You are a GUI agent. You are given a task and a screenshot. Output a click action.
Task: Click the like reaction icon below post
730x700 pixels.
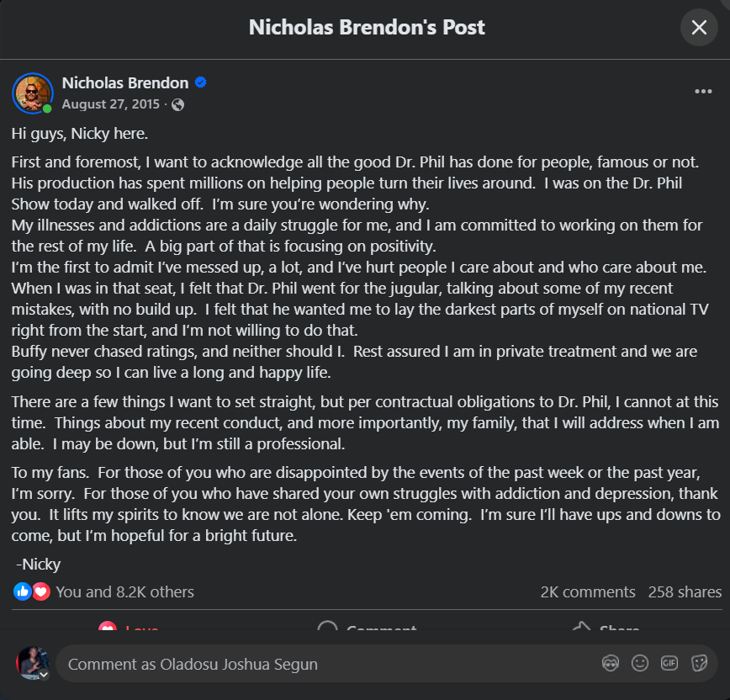point(23,591)
